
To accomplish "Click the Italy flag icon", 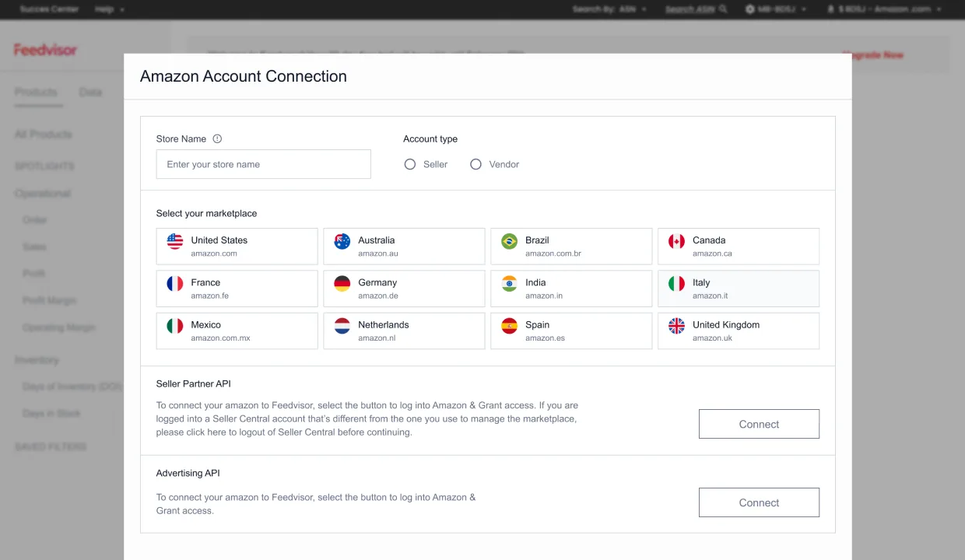I will [x=677, y=283].
